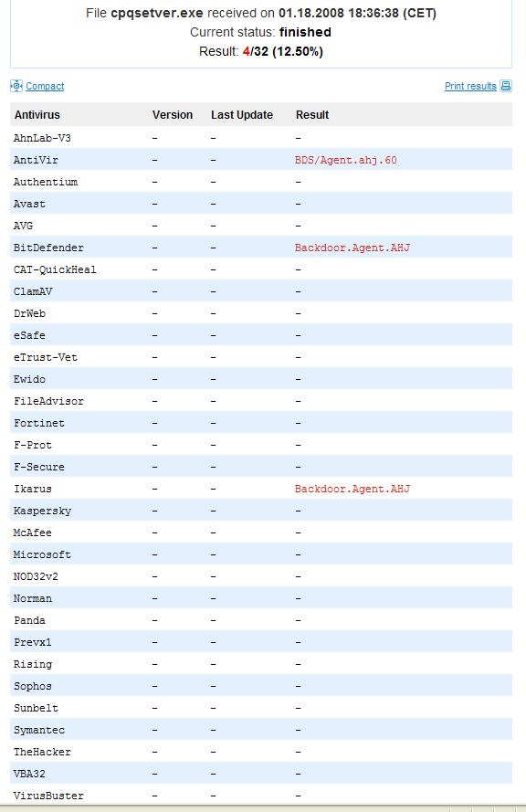The image size is (526, 812).
Task: Select the Symantec antivirus entry
Action: [39, 730]
